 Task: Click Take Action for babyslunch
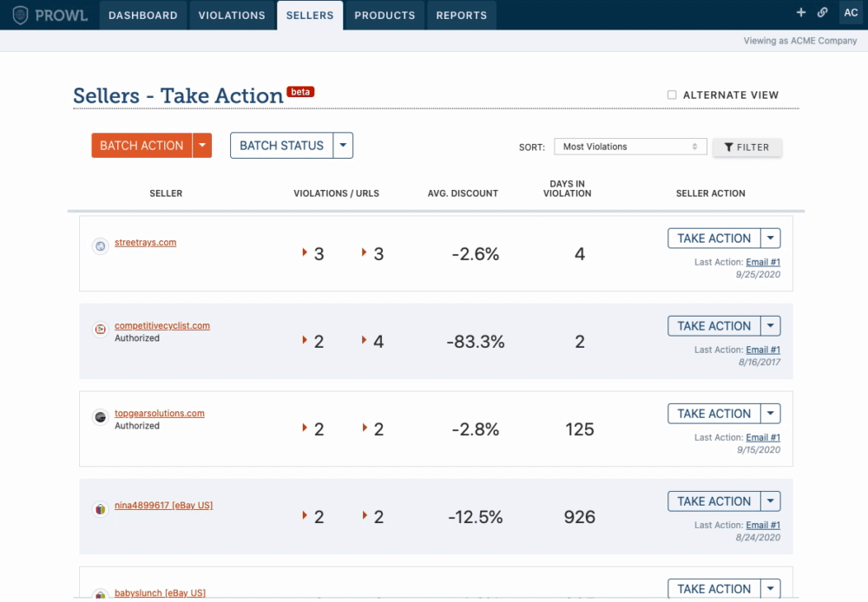(714, 589)
